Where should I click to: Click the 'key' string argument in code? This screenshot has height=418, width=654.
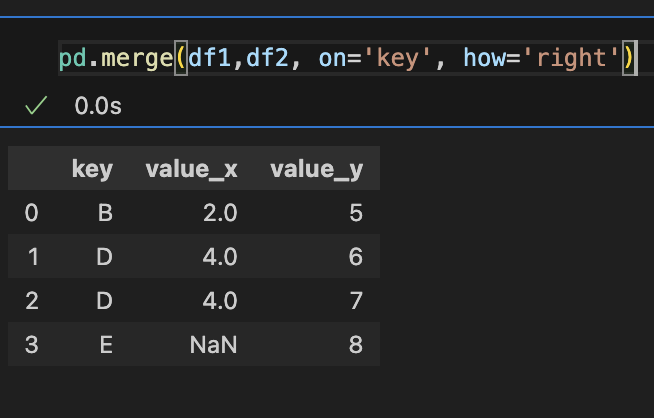pos(397,58)
